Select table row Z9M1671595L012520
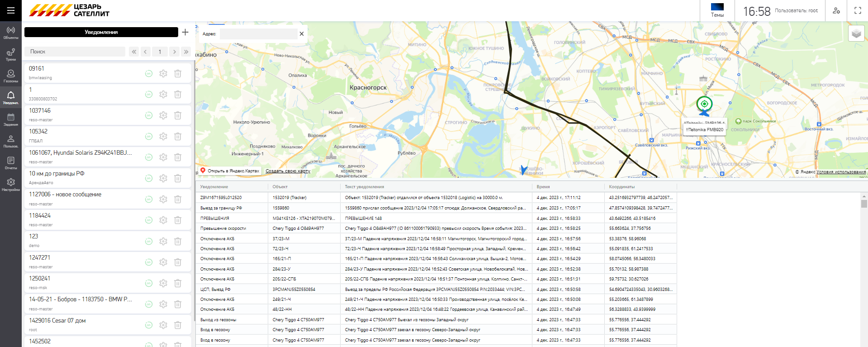Viewport: 868px width, 347px height. [436, 198]
